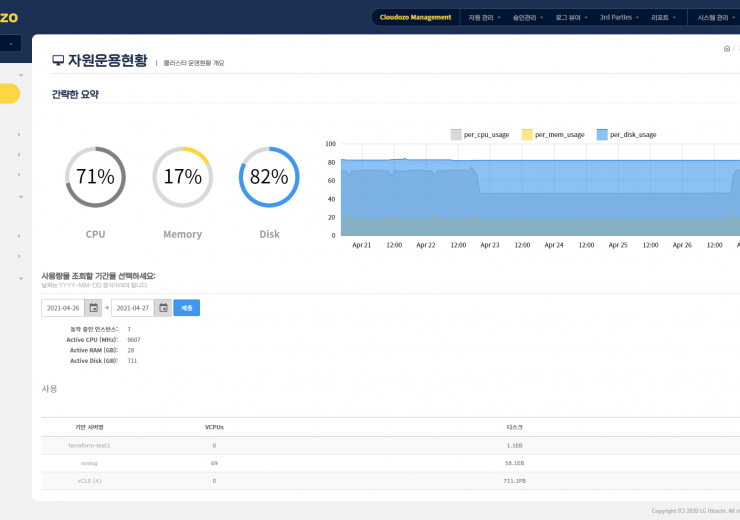Screen dimensions: 740x520
Task: Open the end date calendar picker icon
Action: tap(163, 308)
